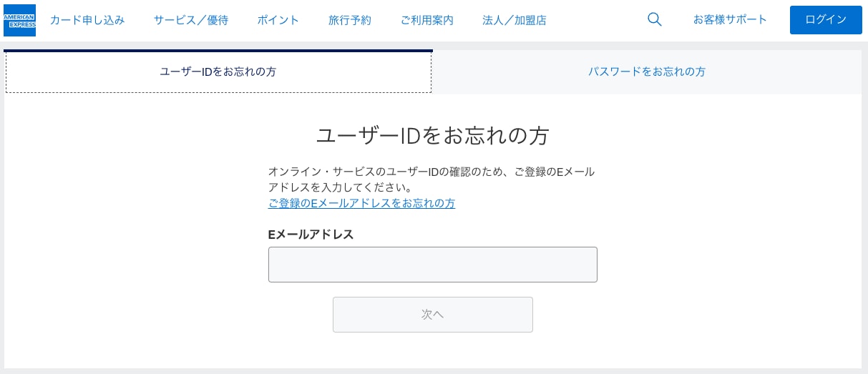This screenshot has width=868, height=374.
Task: Open the カード申し込み menu
Action: pyautogui.click(x=87, y=20)
